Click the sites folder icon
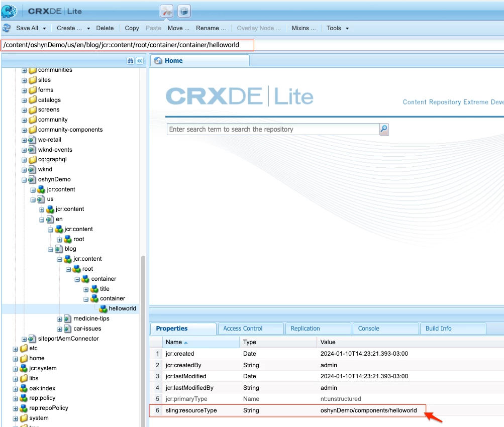This screenshot has height=427, width=504. click(33, 80)
